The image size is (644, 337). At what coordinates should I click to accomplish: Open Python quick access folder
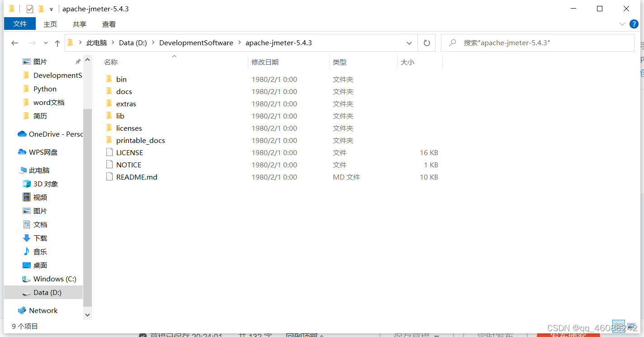(x=40, y=89)
